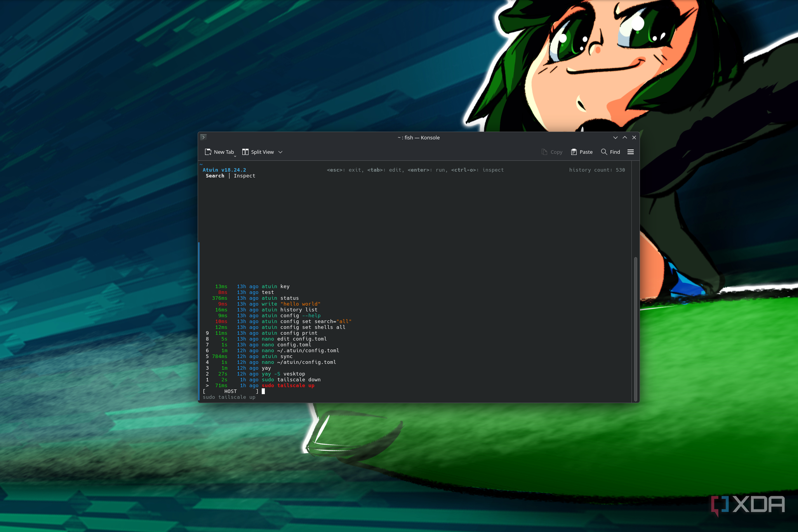Select the 'write "hello world"' entry
Screen dimensions: 798x532
click(291, 304)
